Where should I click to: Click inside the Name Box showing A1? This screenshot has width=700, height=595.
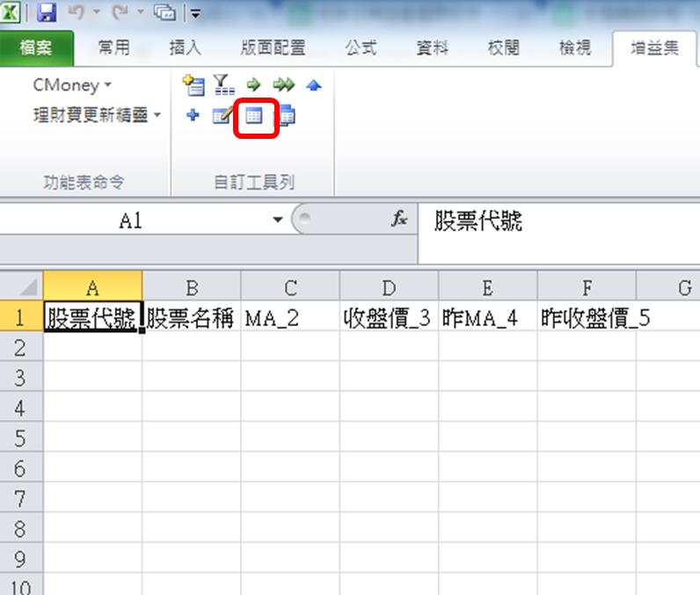[x=131, y=220]
